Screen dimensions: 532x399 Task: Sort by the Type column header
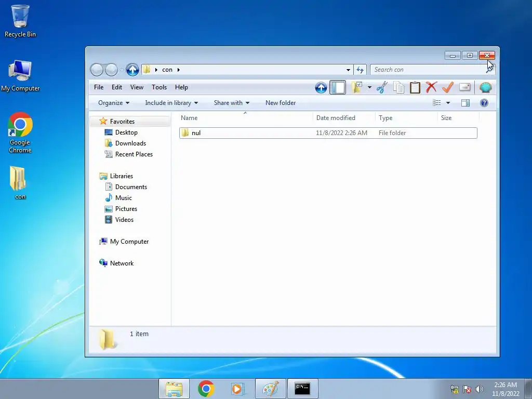(406, 118)
